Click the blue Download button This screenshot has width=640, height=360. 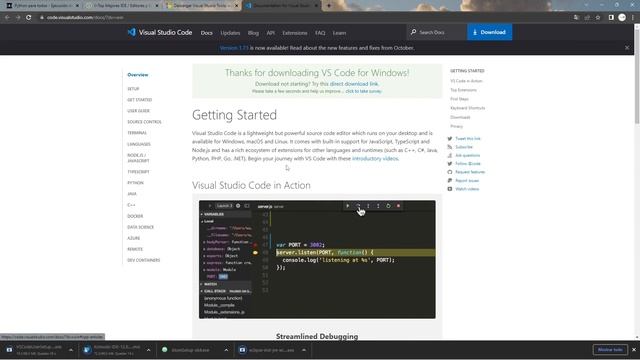[489, 32]
